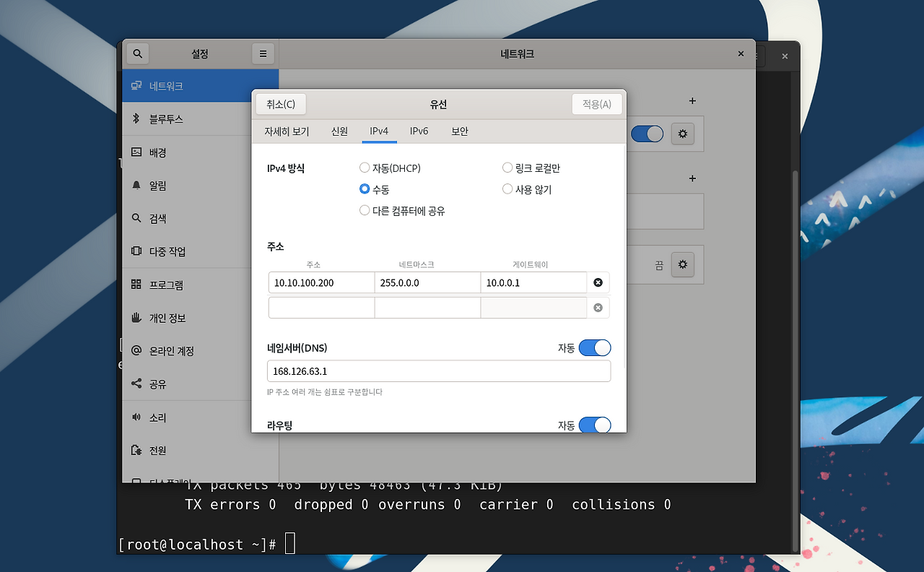Click netmask field with 255.0.0.0

[x=427, y=282]
